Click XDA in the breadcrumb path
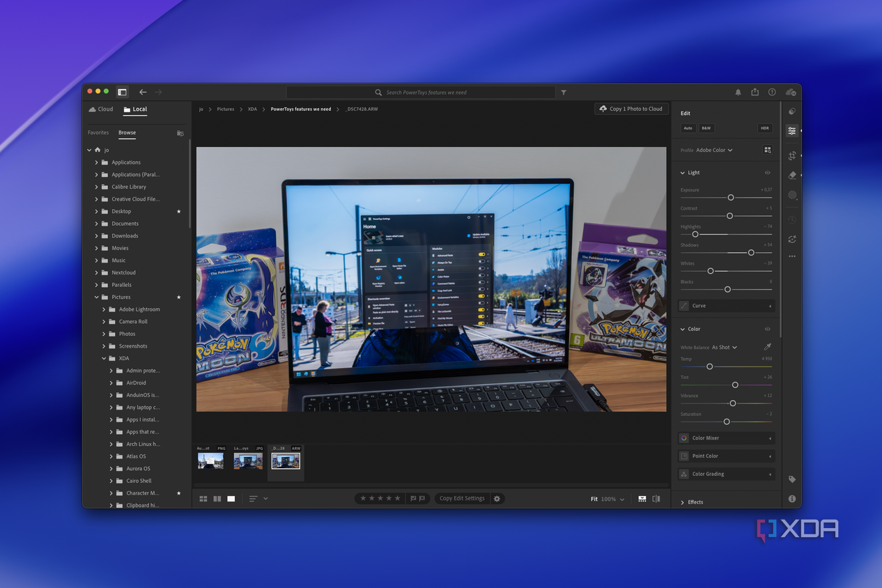 (252, 109)
